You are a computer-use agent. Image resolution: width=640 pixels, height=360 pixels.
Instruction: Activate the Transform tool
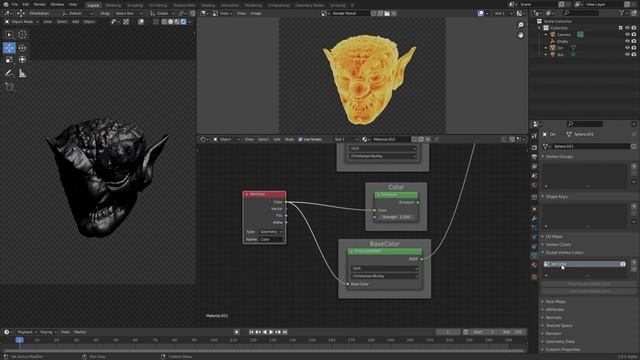point(22,60)
